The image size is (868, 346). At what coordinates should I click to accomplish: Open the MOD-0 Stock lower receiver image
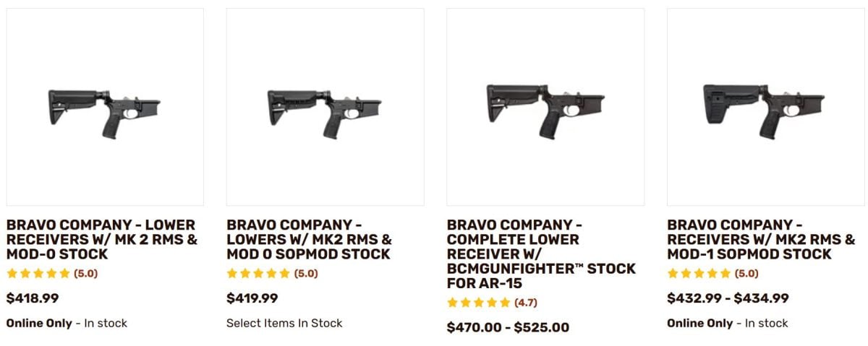[x=105, y=107]
